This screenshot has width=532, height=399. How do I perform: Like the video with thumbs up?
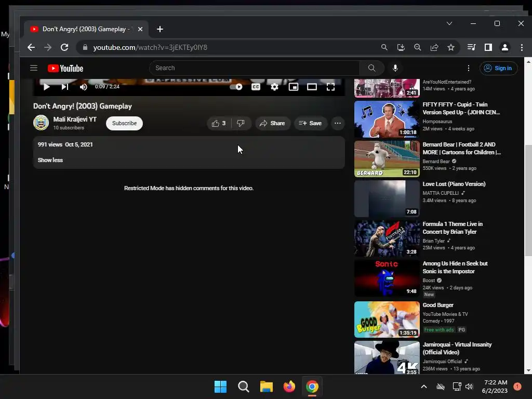tap(219, 123)
